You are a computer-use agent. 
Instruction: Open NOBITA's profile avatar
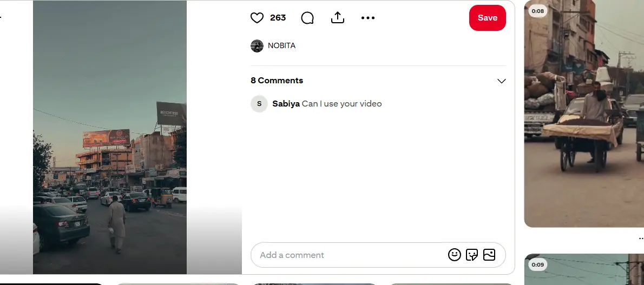[x=257, y=45]
